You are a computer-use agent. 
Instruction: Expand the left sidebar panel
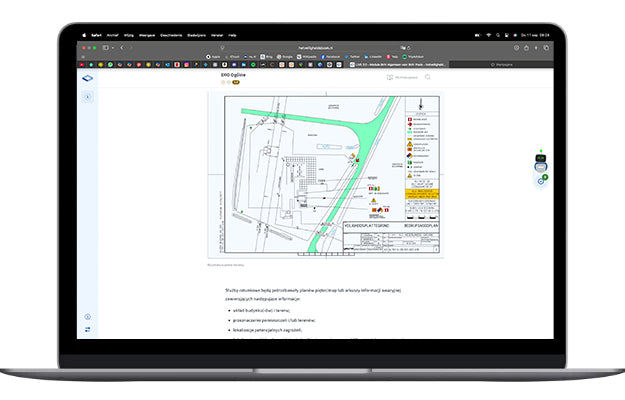88,97
